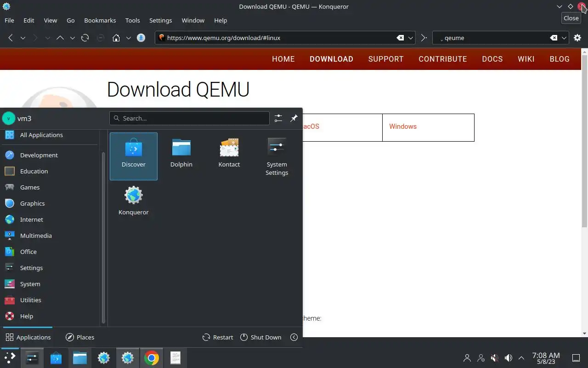Open the Windows download tab link
The width and height of the screenshot is (588, 368).
coord(403,126)
